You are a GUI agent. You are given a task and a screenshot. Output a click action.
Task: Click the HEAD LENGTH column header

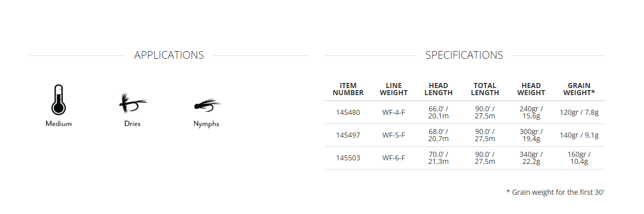tap(438, 89)
